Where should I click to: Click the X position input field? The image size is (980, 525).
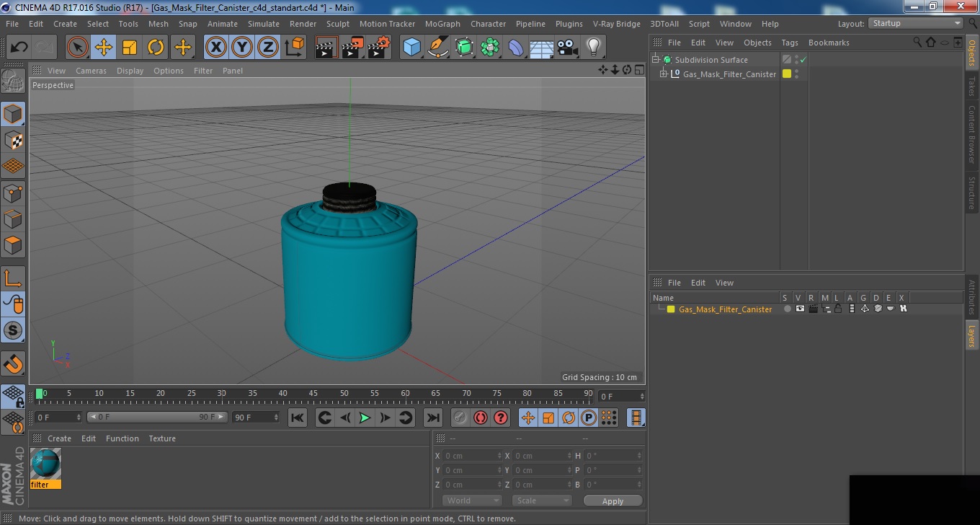(x=472, y=456)
